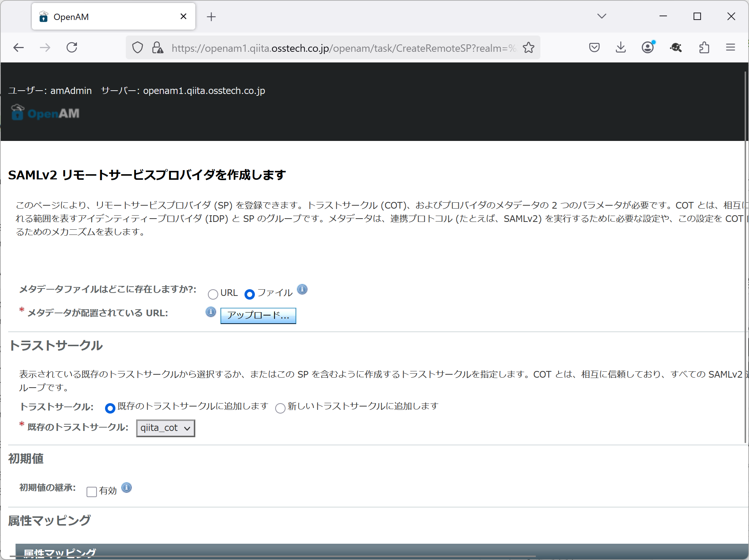Open the Firefox account icon
The width and height of the screenshot is (749, 560).
pyautogui.click(x=648, y=47)
